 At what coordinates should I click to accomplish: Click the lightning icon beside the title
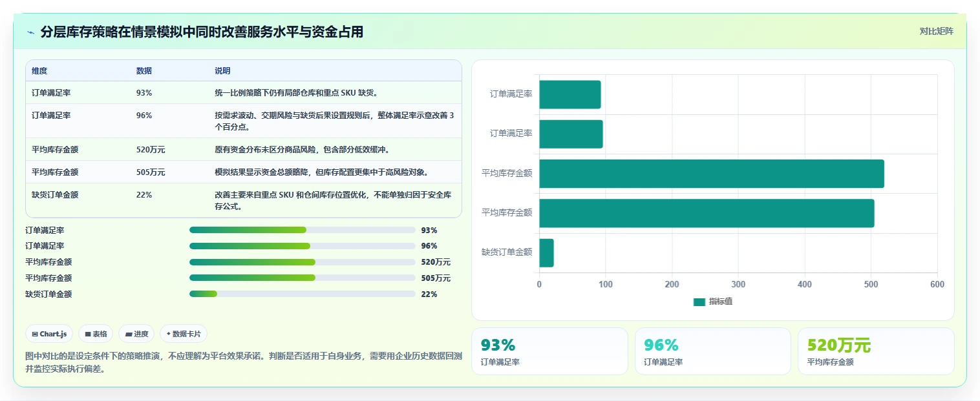[30, 32]
